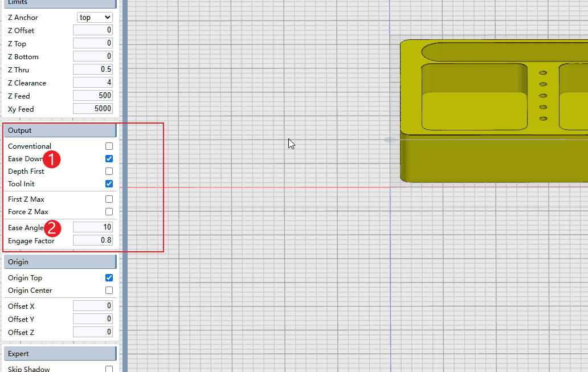Screen dimensions: 588x372
Task: Uncheck the Origin Top checkbox
Action: [109, 278]
